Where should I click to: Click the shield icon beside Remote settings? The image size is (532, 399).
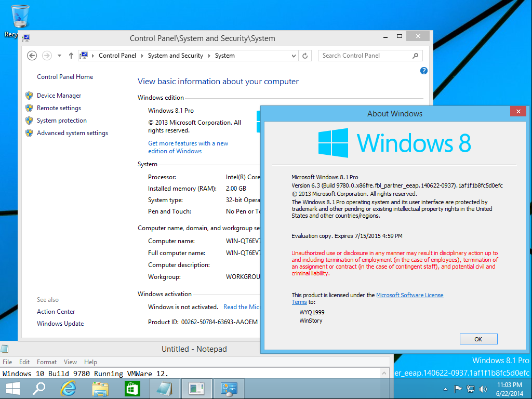pyautogui.click(x=29, y=108)
